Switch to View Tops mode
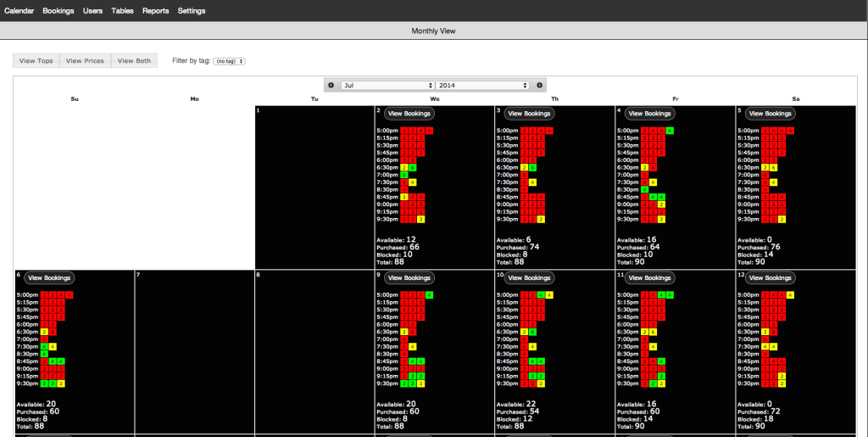 point(36,61)
